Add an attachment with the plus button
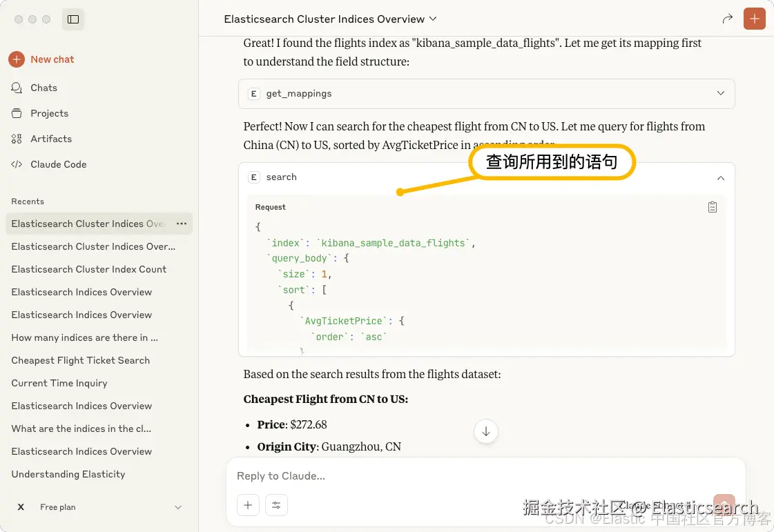The image size is (774, 532). pos(248,505)
